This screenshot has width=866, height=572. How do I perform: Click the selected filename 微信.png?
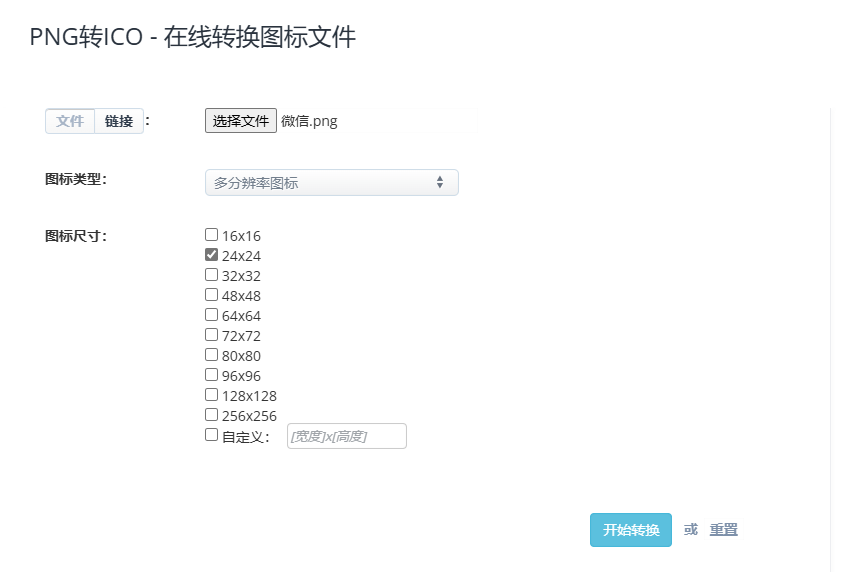coord(309,121)
